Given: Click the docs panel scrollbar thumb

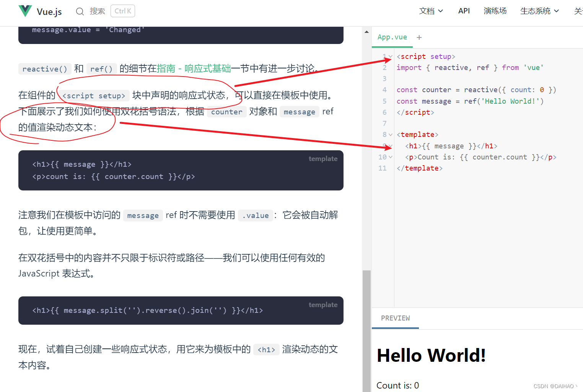Looking at the screenshot, I should click(x=366, y=331).
